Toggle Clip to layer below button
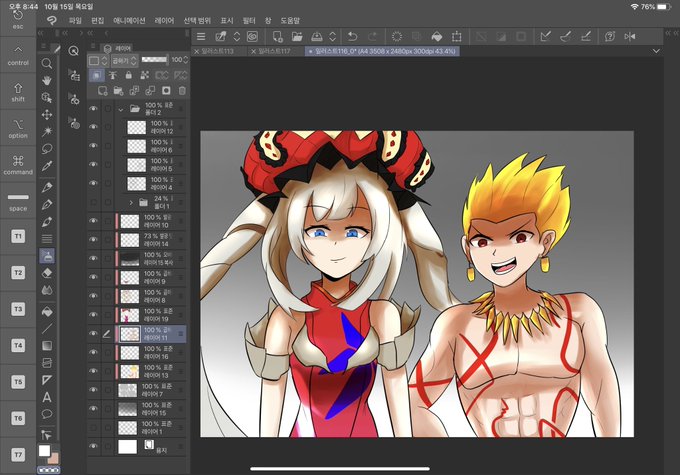 pyautogui.click(x=96, y=75)
